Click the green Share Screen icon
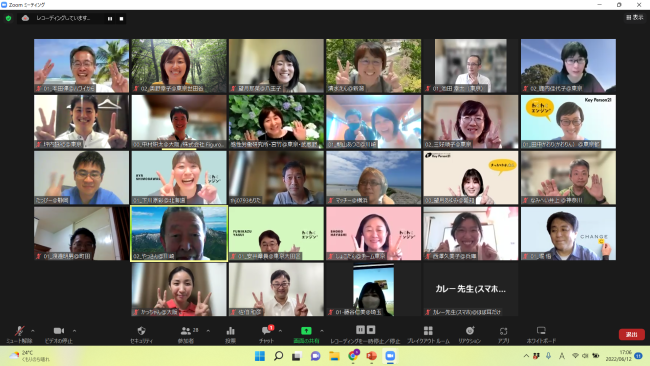Image resolution: width=650 pixels, height=366 pixels. click(306, 330)
